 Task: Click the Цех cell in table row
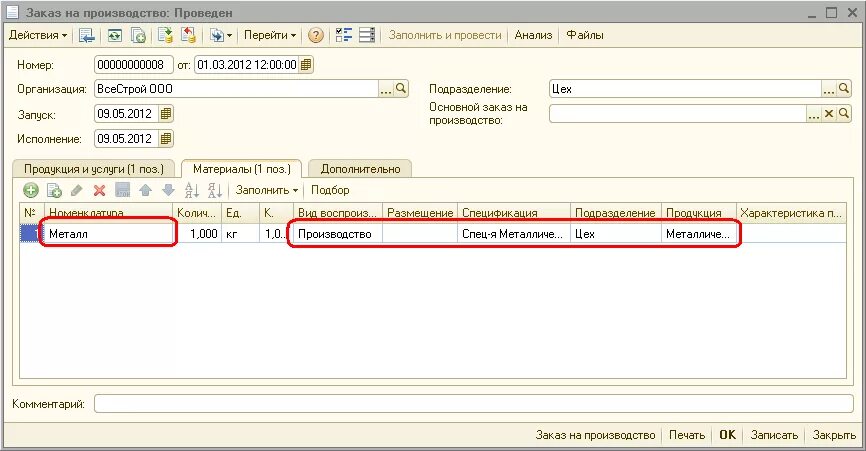tap(616, 234)
